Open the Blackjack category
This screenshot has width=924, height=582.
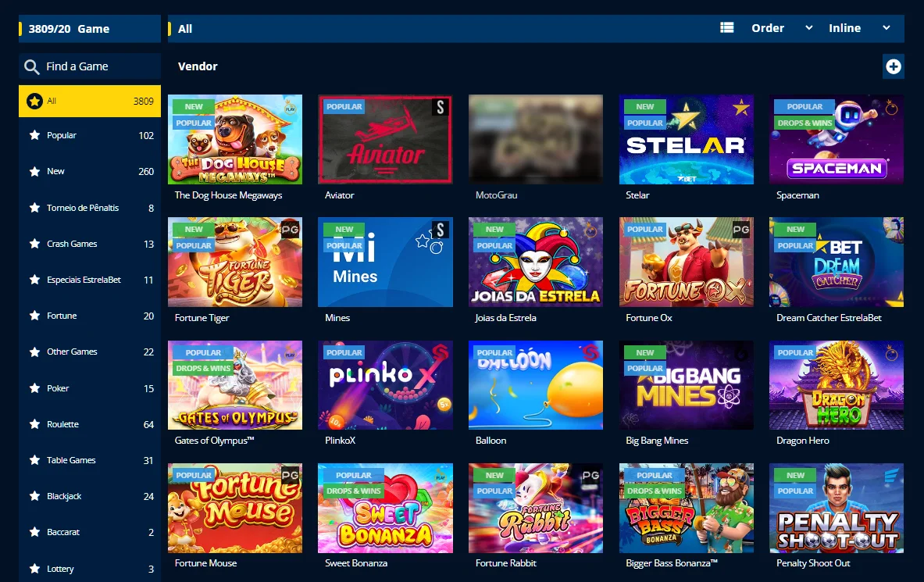tap(90, 496)
